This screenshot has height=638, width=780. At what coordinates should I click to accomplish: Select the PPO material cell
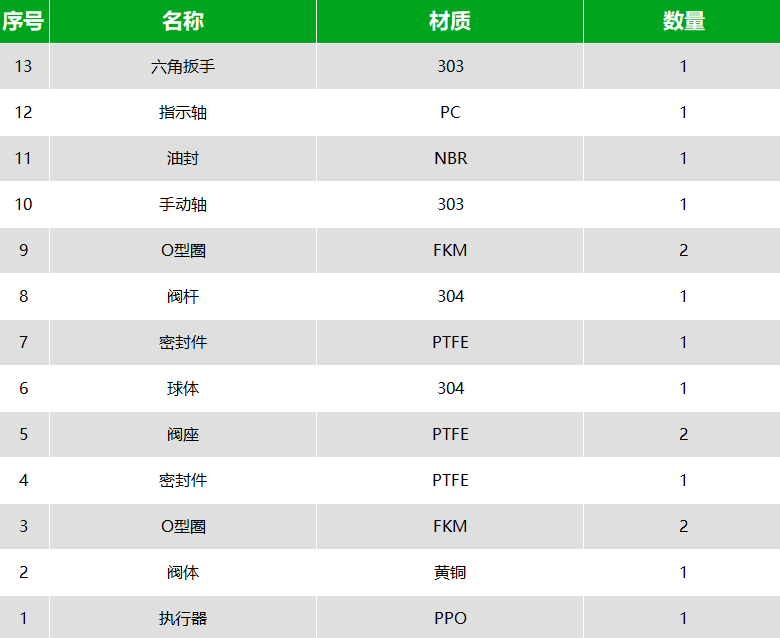450,618
